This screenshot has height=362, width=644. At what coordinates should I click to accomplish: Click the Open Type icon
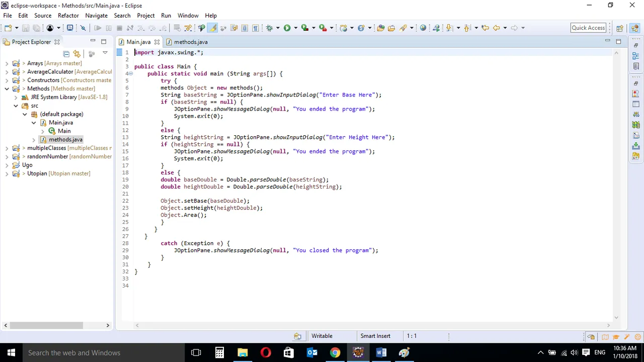click(380, 28)
